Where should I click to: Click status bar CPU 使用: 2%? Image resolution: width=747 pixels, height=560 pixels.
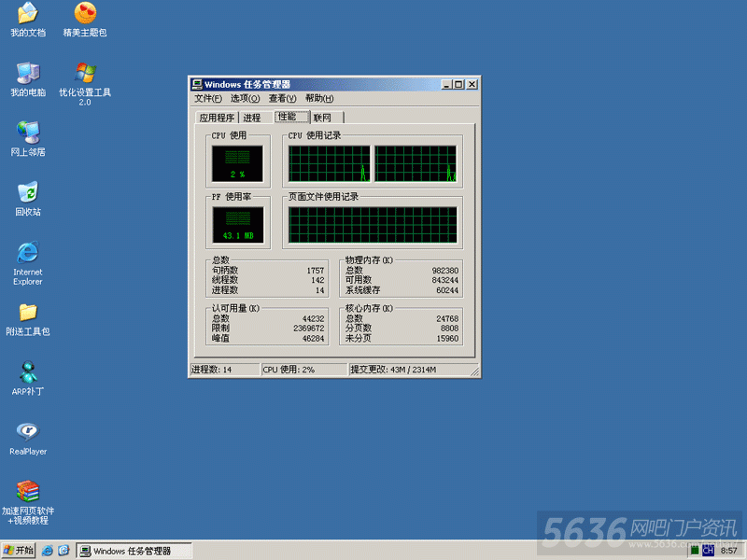click(304, 370)
